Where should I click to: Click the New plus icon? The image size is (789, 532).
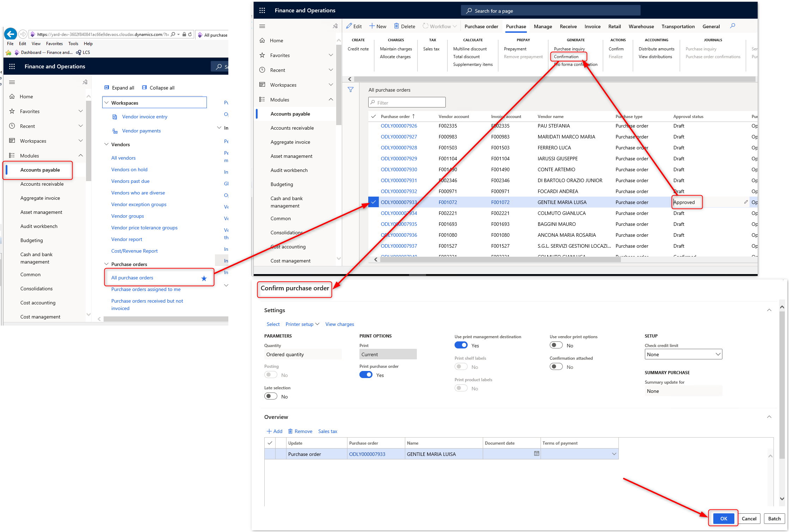coord(373,26)
